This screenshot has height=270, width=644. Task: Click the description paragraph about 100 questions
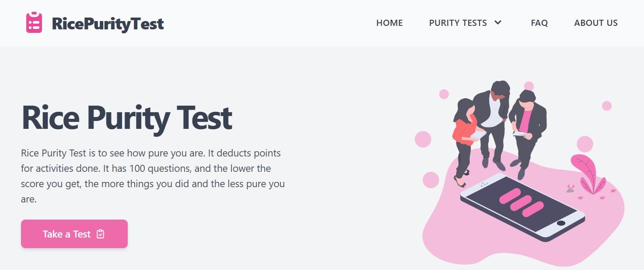point(153,176)
